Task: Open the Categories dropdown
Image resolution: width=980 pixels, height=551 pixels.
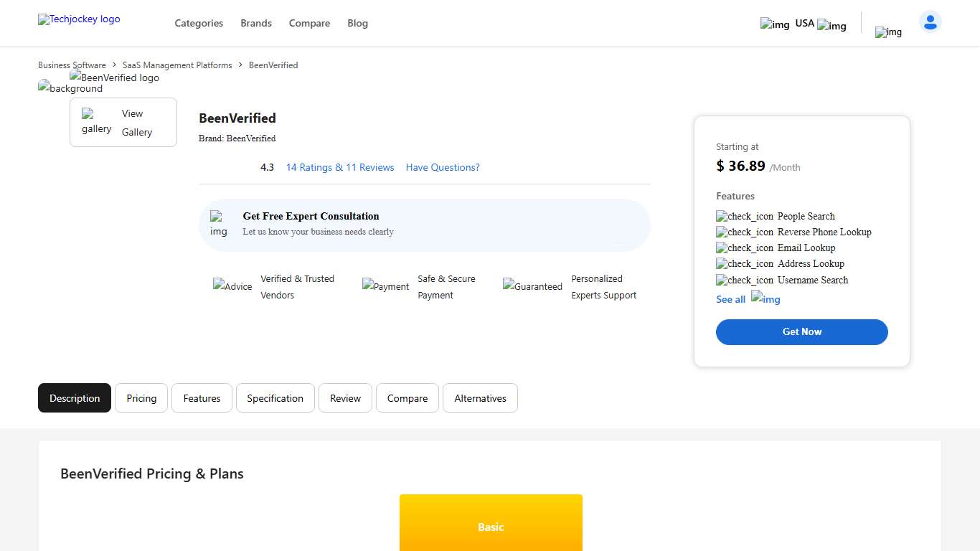Action: (x=199, y=23)
